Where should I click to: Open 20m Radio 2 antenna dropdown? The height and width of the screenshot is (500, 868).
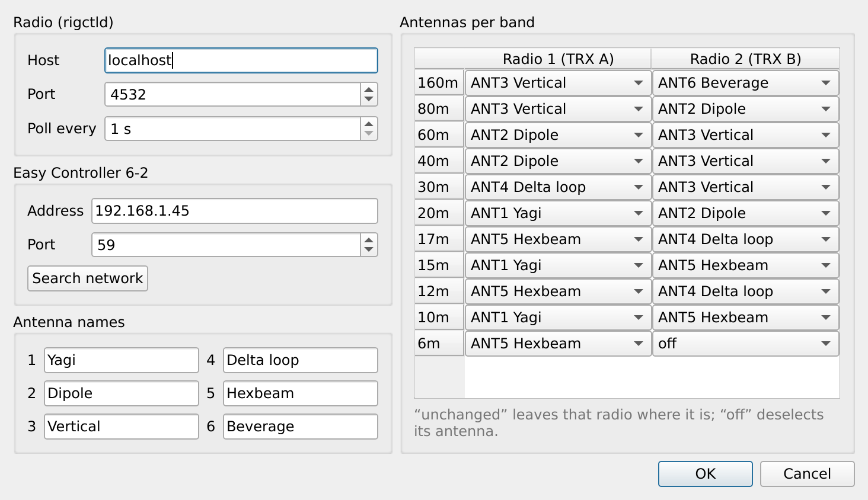[x=745, y=213]
